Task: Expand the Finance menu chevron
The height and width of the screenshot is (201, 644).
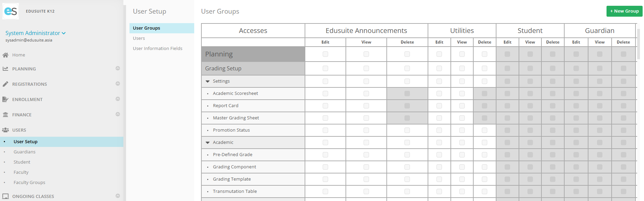Action: click(118, 114)
